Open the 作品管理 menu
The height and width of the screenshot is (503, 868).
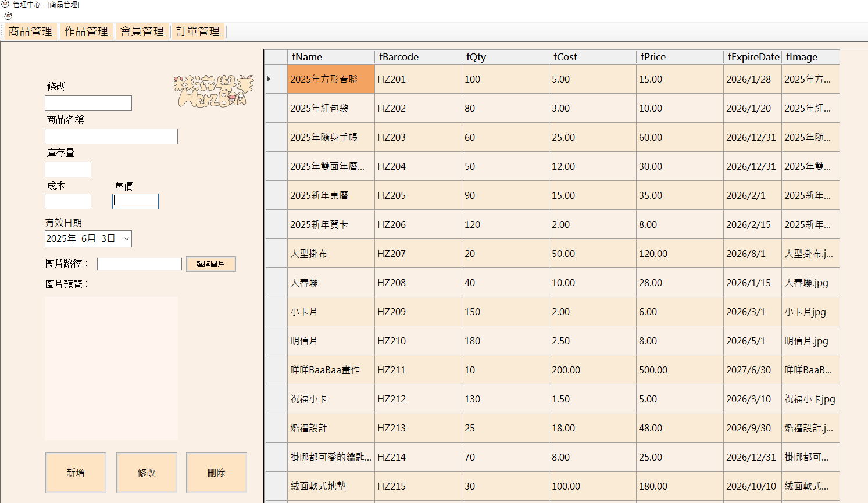pos(86,31)
